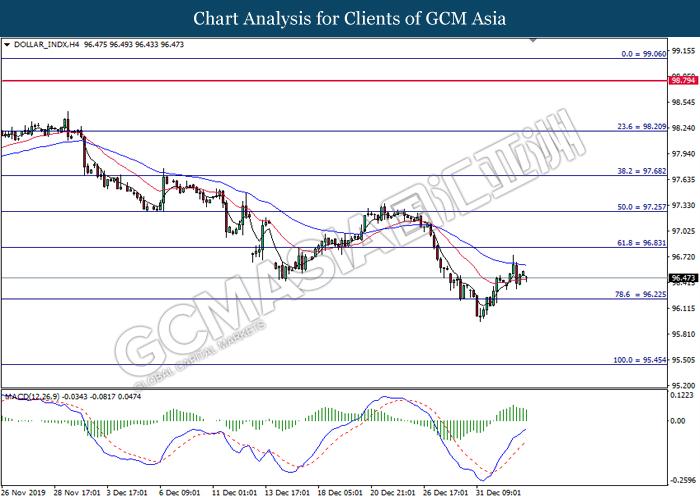Click the 26 Nov 2019 date on time axis

[x=25, y=492]
